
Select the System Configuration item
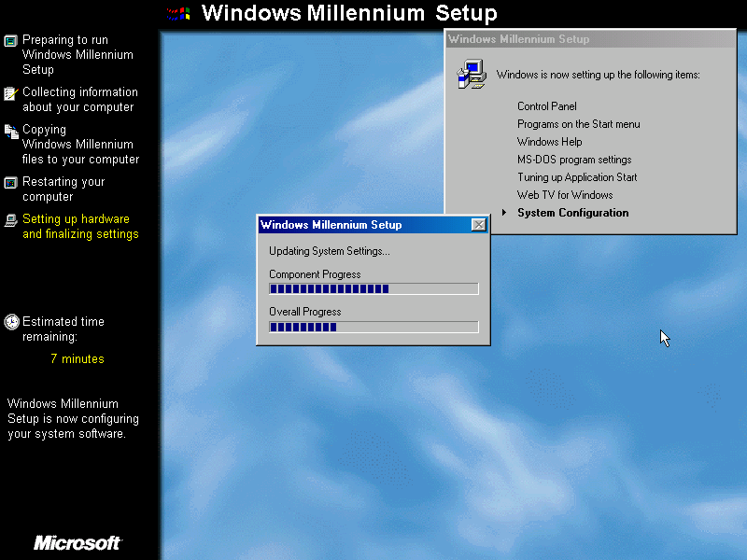click(x=573, y=213)
